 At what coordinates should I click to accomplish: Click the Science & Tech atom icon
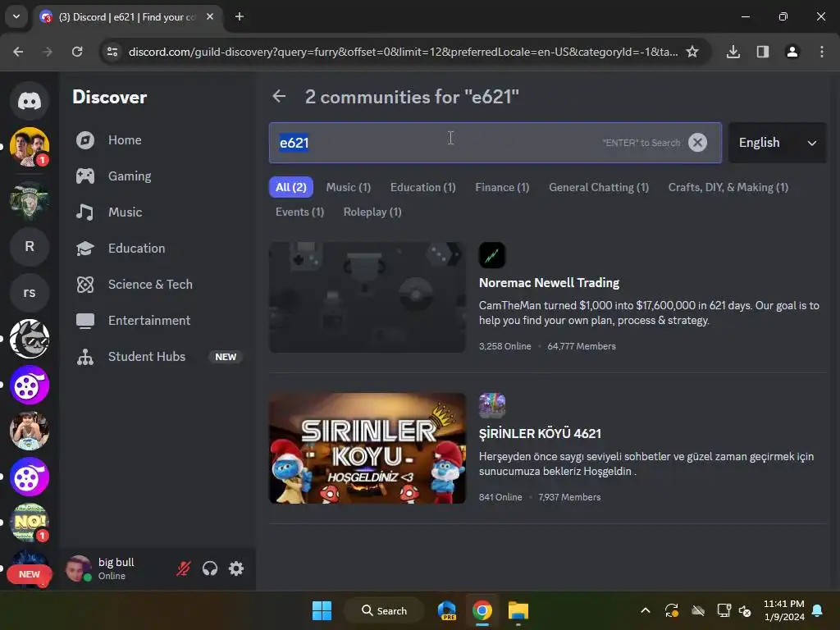coord(85,285)
